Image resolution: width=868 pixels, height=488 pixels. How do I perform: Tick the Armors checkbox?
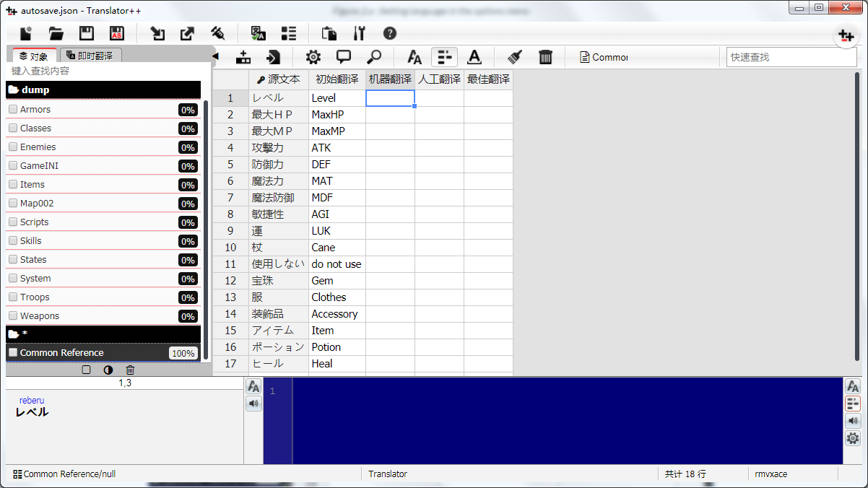(13, 109)
